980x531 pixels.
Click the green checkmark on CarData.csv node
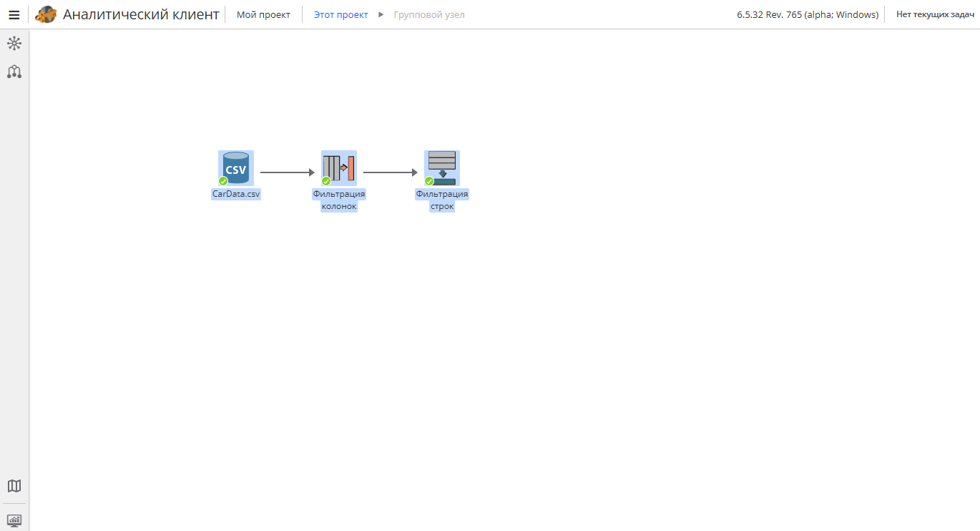pyautogui.click(x=223, y=181)
